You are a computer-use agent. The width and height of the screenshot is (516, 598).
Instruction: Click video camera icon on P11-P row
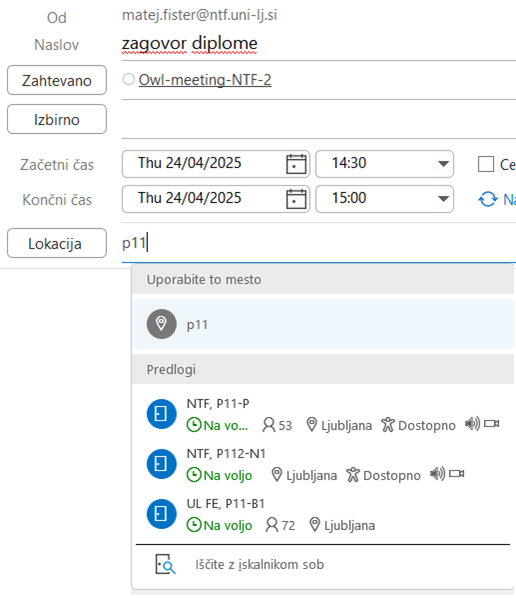[492, 424]
